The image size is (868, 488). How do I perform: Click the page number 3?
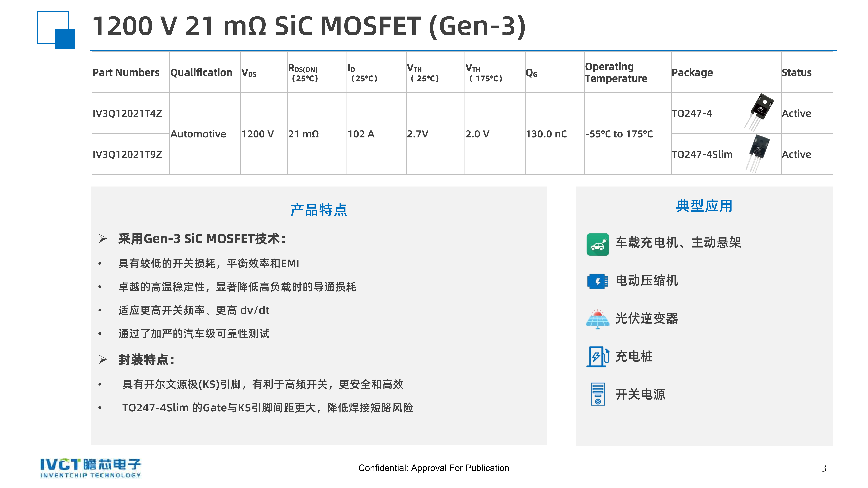pos(824,468)
